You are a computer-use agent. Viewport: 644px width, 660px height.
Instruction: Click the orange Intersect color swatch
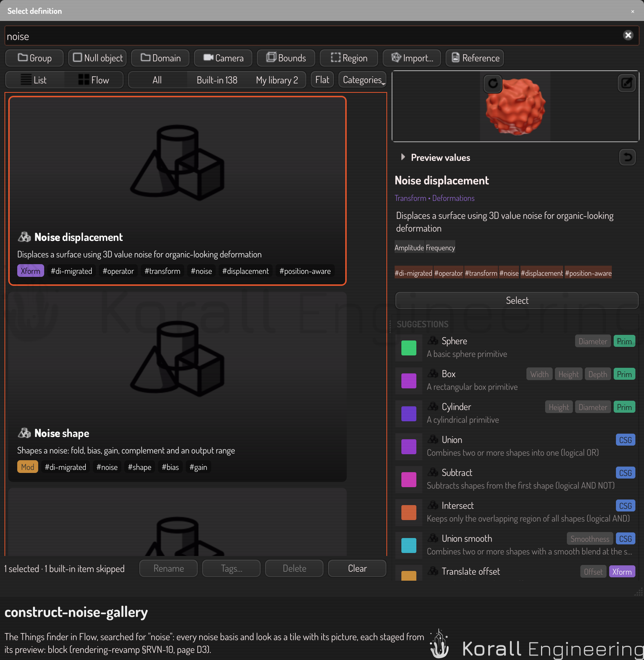(408, 512)
